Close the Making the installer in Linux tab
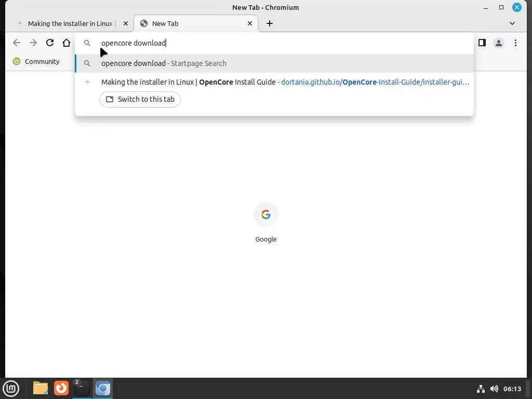This screenshot has height=399, width=532. [x=126, y=23]
